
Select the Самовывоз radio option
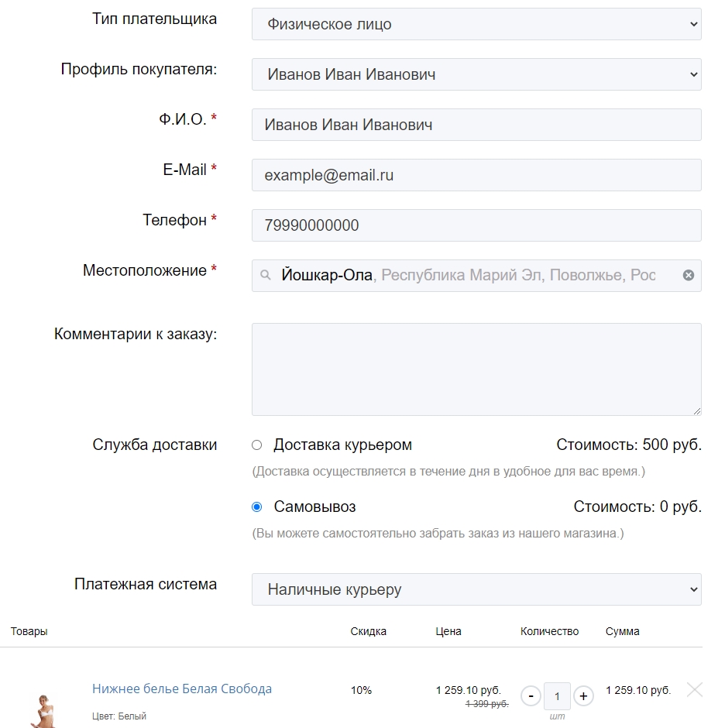pos(257,507)
